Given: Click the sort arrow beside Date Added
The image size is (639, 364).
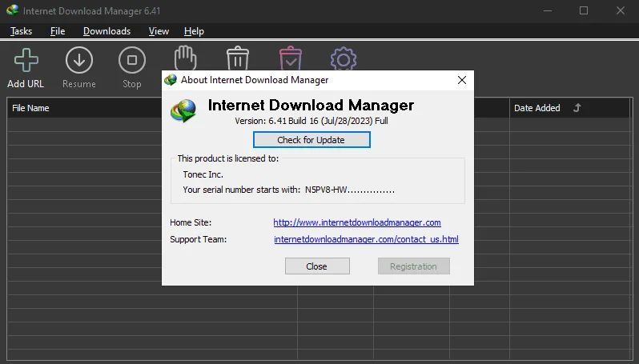Looking at the screenshot, I should 577,108.
